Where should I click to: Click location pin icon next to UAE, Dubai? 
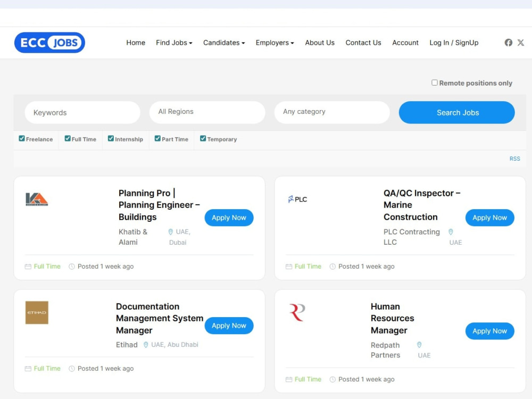(171, 232)
